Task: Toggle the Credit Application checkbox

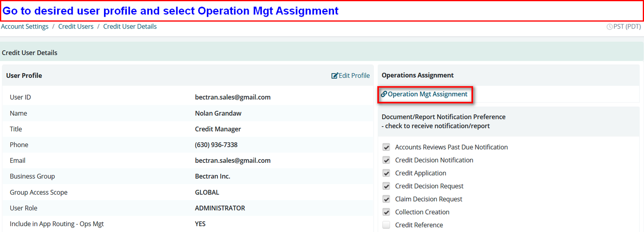Action: point(386,173)
